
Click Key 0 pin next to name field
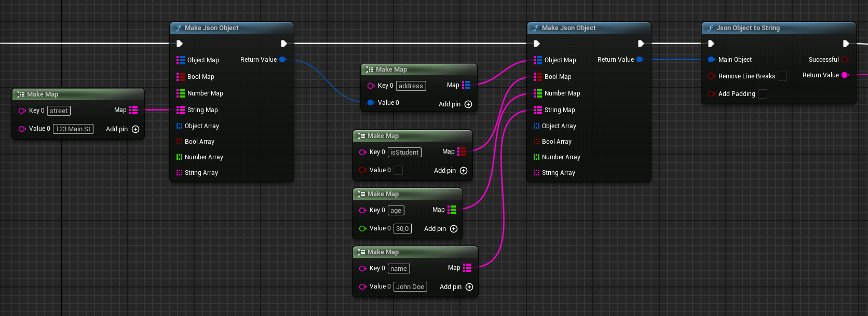pos(363,268)
